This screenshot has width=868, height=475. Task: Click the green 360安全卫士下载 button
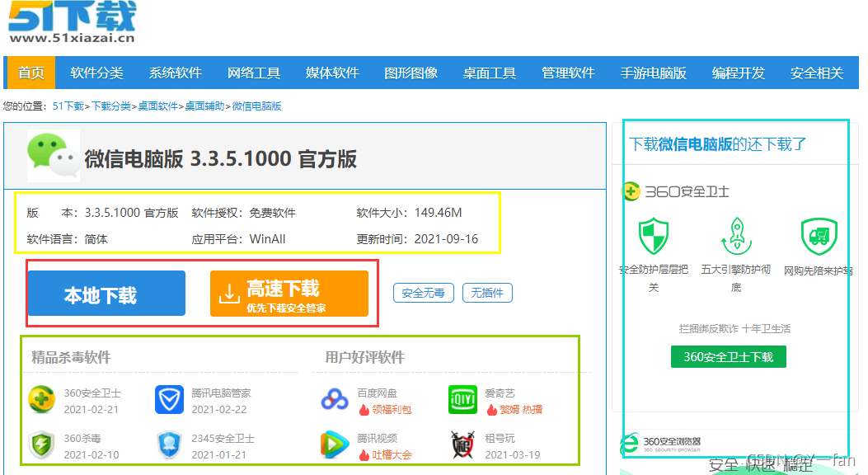point(729,357)
